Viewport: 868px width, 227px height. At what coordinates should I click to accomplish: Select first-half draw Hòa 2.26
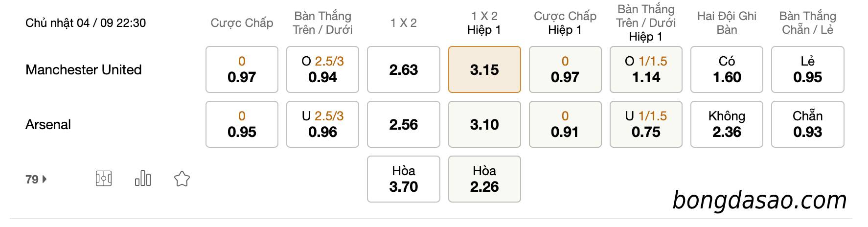pos(484,179)
